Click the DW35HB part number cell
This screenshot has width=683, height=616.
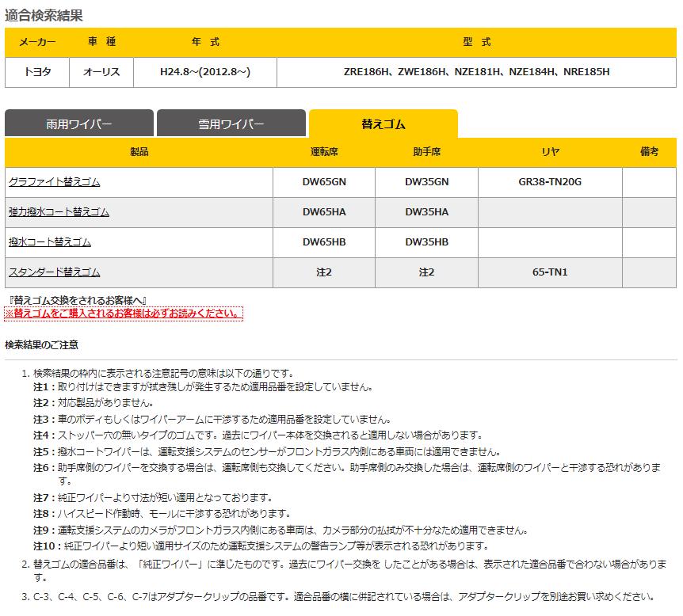pos(426,242)
